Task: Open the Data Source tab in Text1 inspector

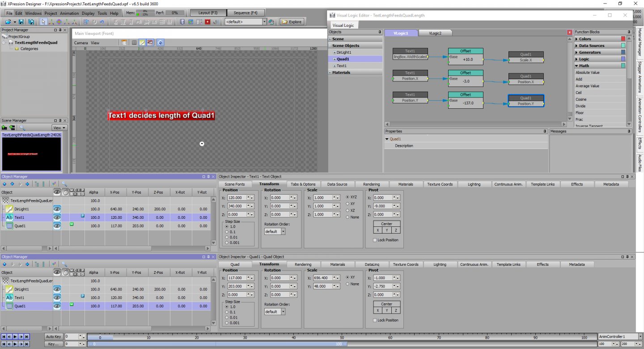Action: [337, 184]
